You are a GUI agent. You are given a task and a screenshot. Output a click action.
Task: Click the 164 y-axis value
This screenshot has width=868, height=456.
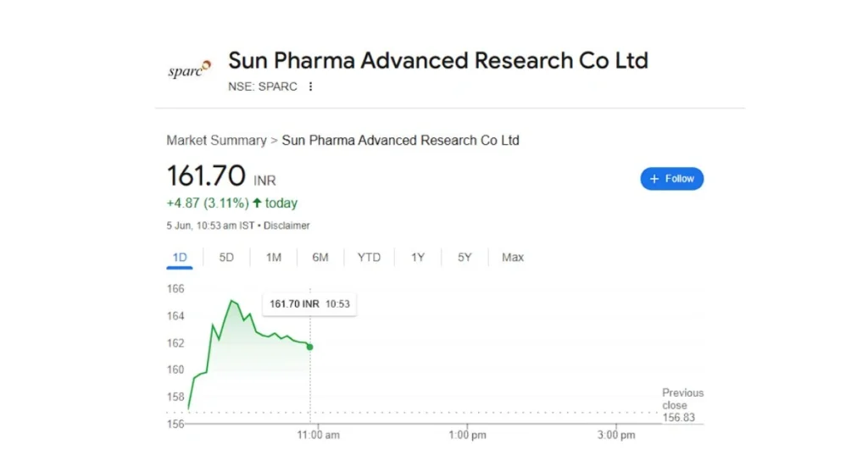coord(175,316)
